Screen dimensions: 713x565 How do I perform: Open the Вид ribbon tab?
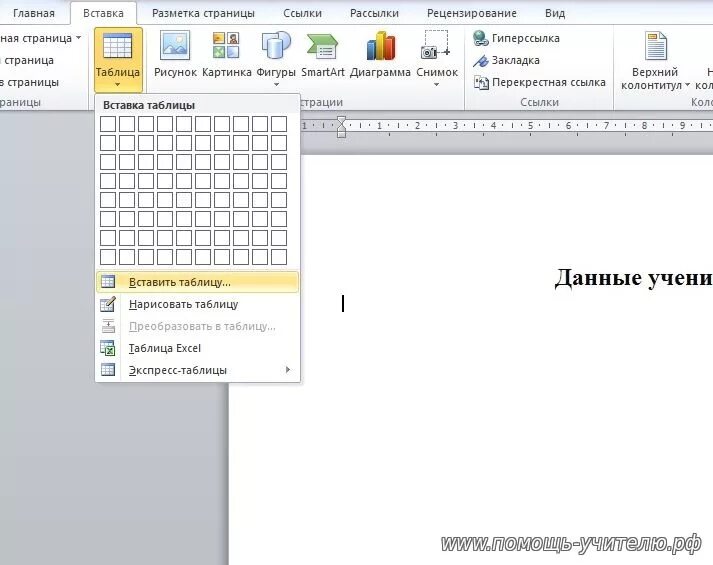click(x=555, y=13)
